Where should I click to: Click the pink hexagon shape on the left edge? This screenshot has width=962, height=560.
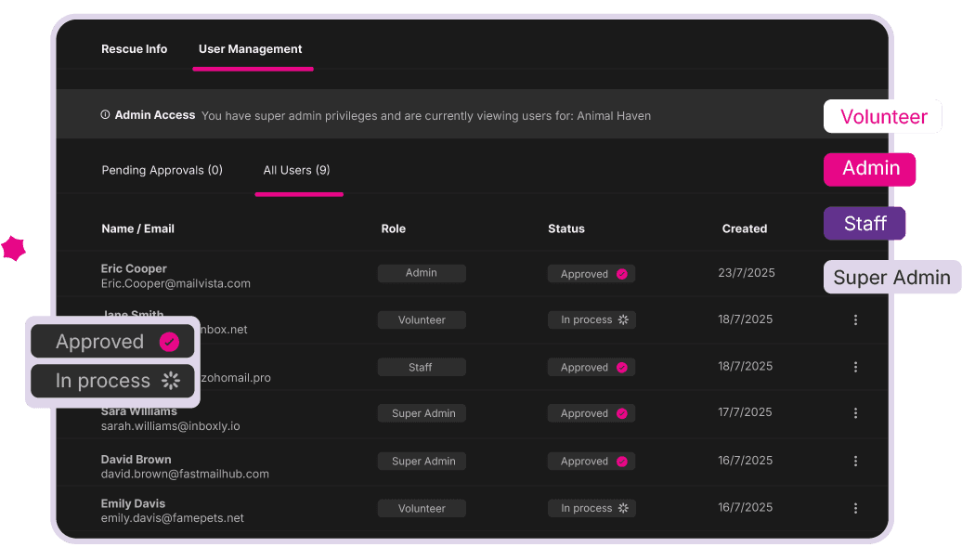pyautogui.click(x=14, y=249)
